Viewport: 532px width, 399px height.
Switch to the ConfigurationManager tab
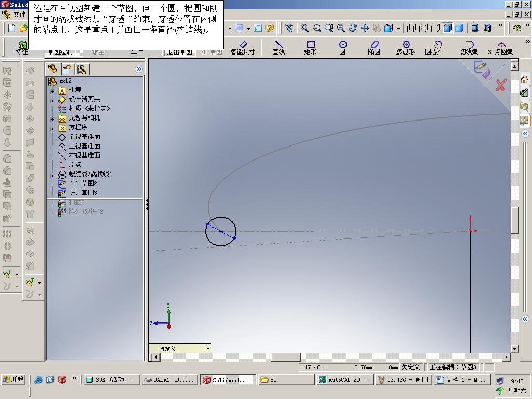[82, 70]
